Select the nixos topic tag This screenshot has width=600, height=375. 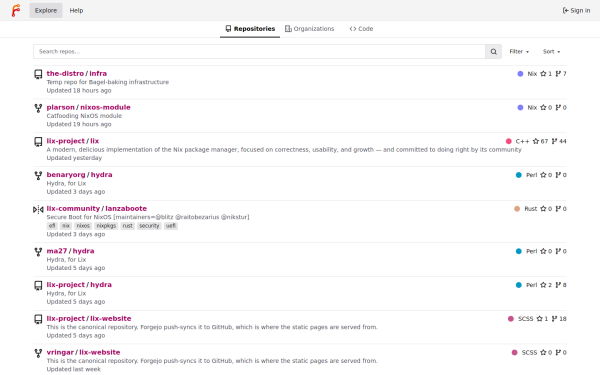(83, 226)
